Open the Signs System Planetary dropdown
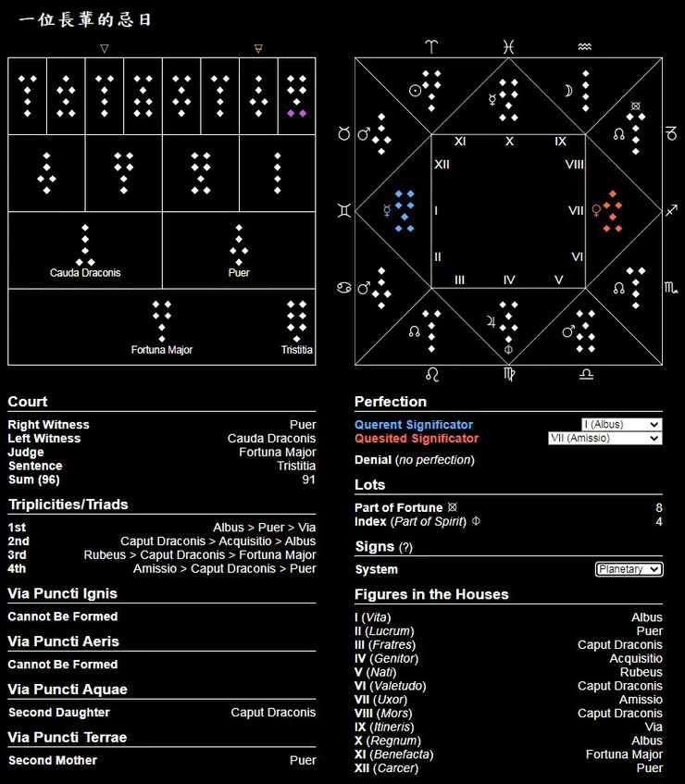 pos(629,569)
